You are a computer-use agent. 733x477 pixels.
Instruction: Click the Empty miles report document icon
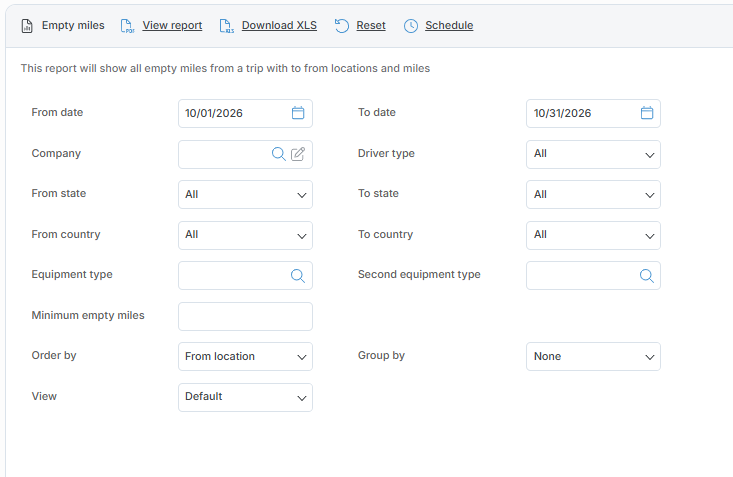point(27,26)
